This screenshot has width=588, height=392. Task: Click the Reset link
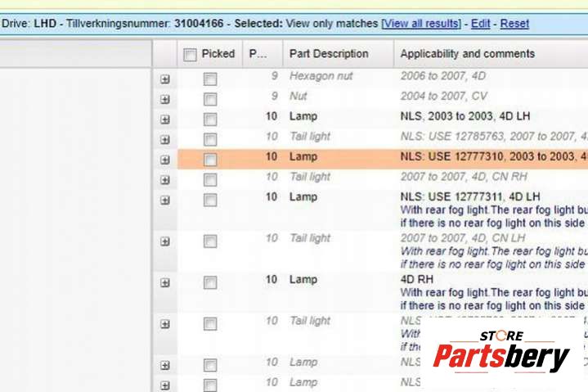tap(514, 24)
